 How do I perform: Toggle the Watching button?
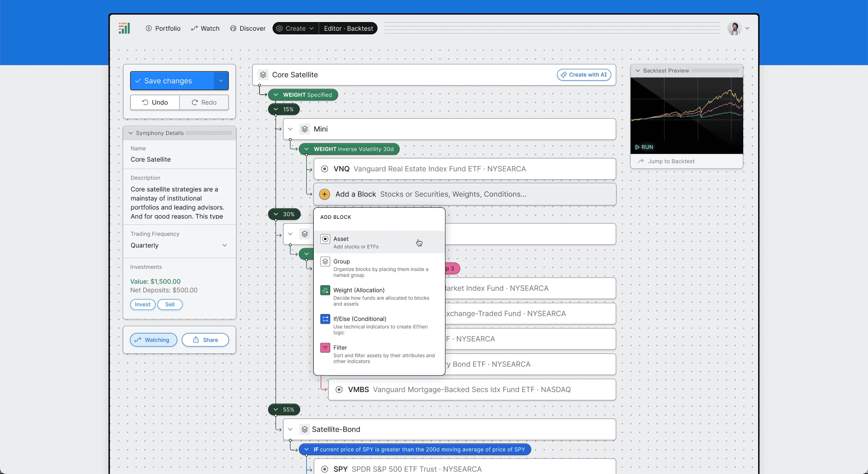(x=153, y=340)
